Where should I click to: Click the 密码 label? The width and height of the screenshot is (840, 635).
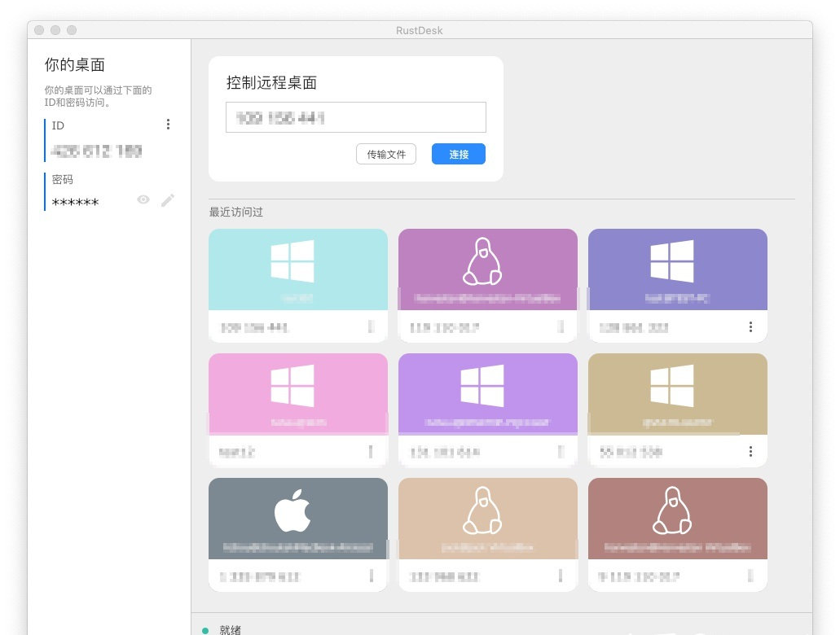pyautogui.click(x=62, y=179)
